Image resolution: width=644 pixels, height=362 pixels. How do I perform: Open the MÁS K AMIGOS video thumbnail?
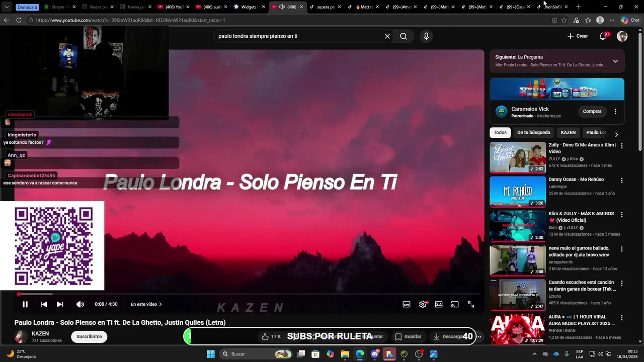pos(518,226)
